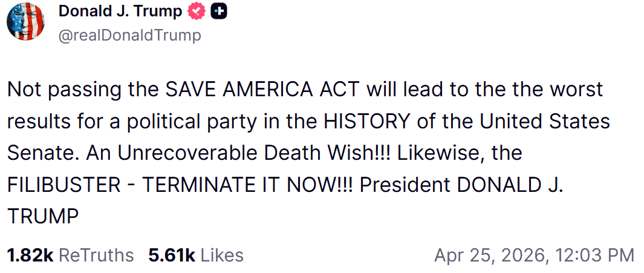Visit the @realDonaldTrump handle link
Viewport: 644px width, 273px height.
(x=129, y=36)
